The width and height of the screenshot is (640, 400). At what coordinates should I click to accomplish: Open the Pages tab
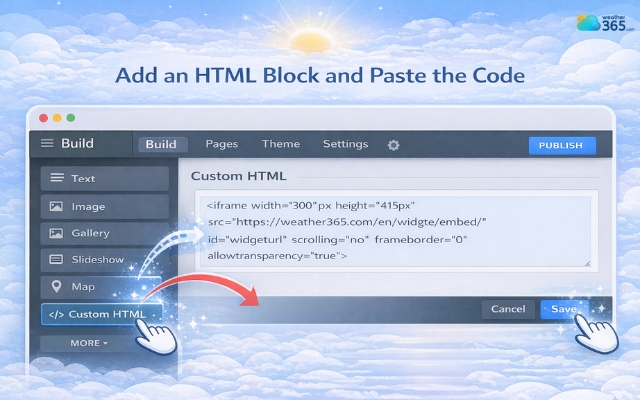pyautogui.click(x=222, y=144)
